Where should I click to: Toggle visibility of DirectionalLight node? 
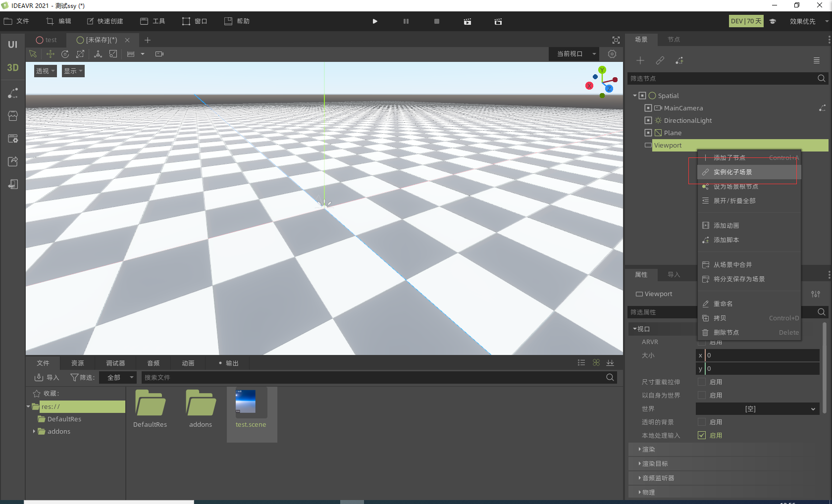tap(648, 120)
